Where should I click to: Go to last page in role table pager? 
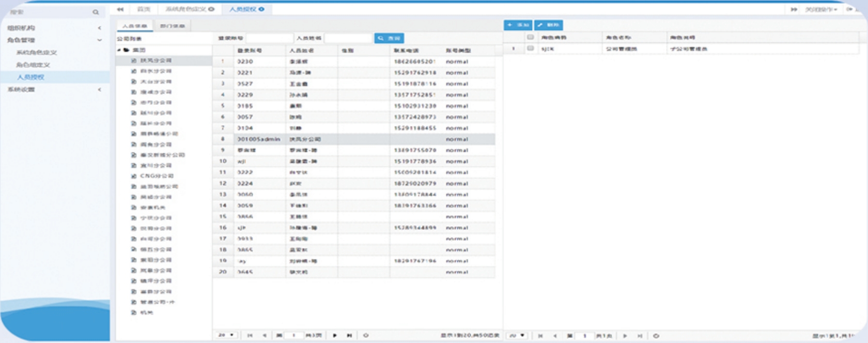[640, 336]
